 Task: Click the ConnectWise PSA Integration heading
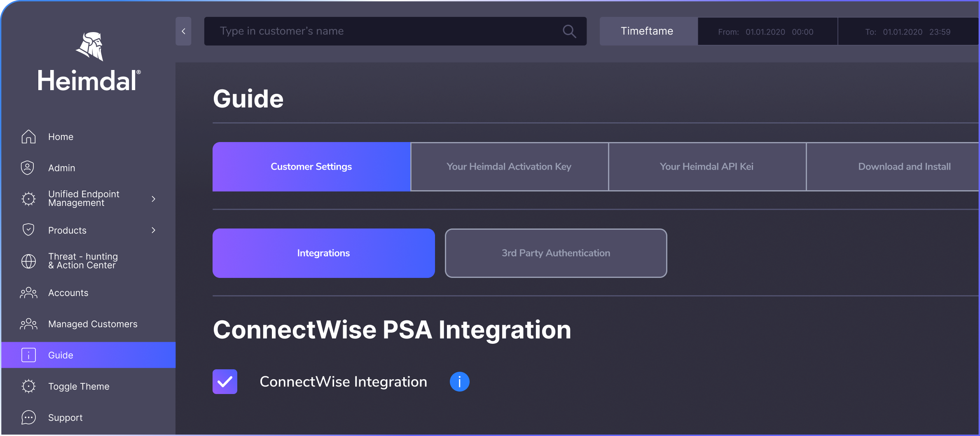point(392,330)
